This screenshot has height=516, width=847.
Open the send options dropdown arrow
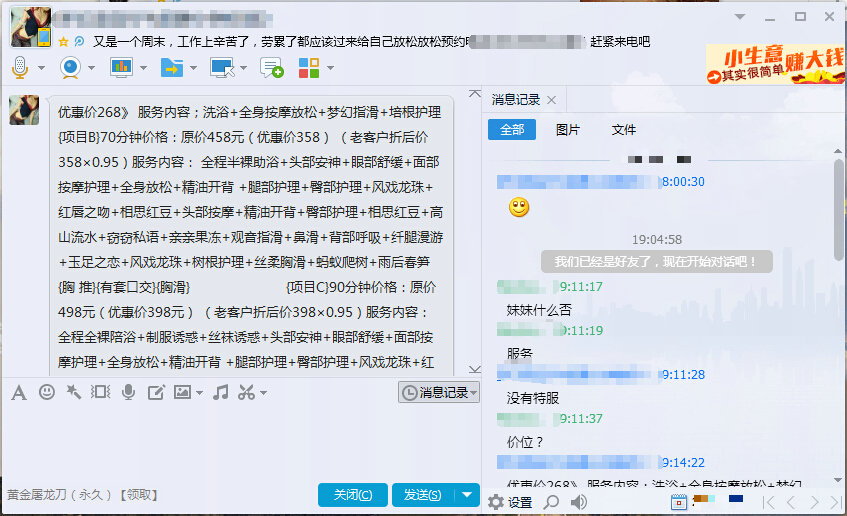tap(467, 494)
